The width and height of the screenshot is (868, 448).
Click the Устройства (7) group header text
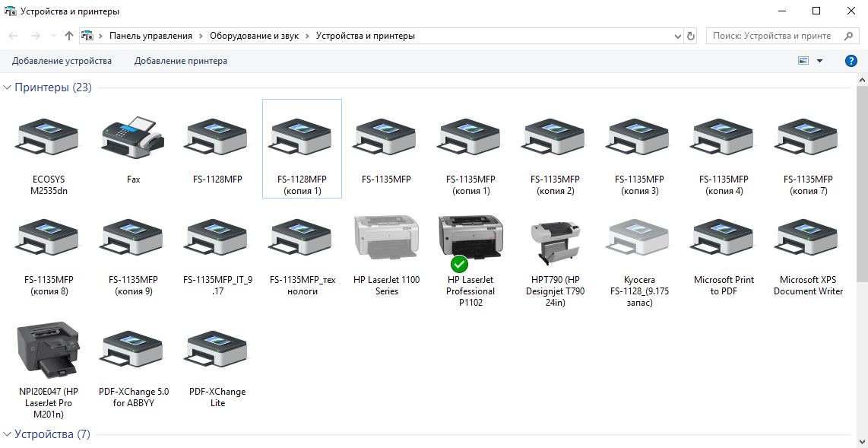pyautogui.click(x=52, y=434)
